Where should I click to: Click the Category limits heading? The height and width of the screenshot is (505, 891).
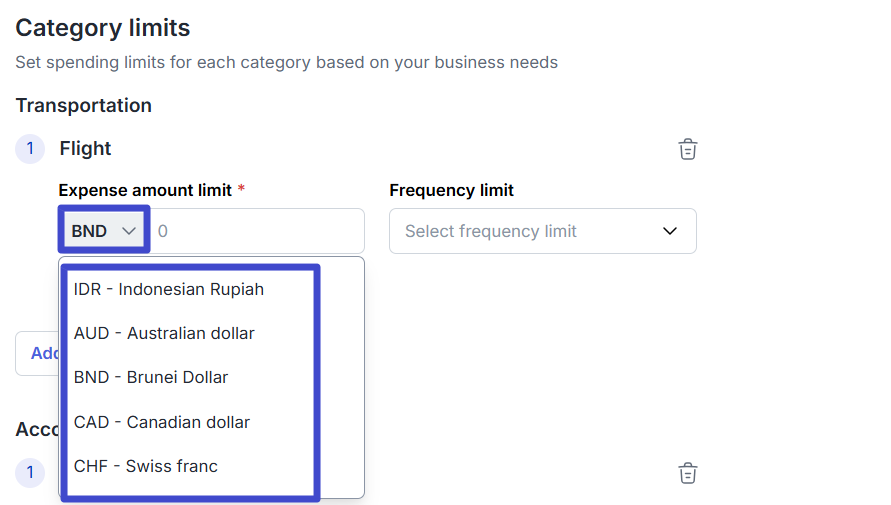tap(102, 28)
